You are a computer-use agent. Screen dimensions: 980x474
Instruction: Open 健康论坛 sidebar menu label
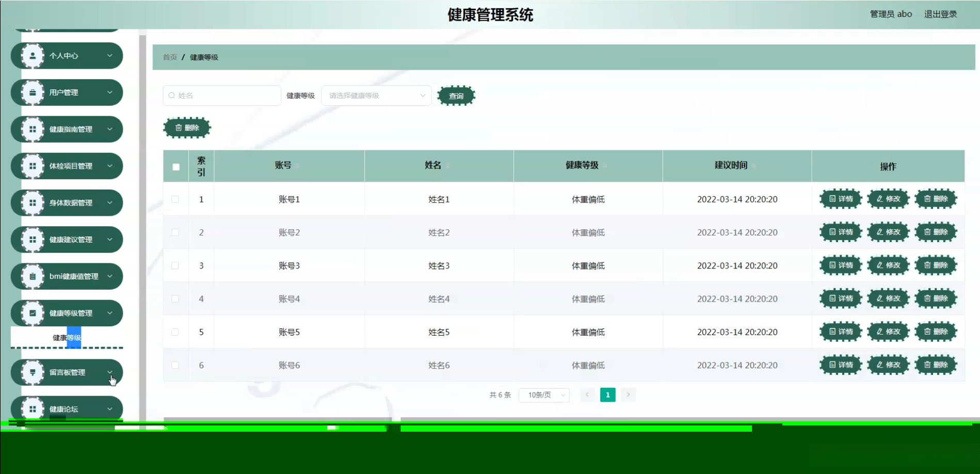64,409
